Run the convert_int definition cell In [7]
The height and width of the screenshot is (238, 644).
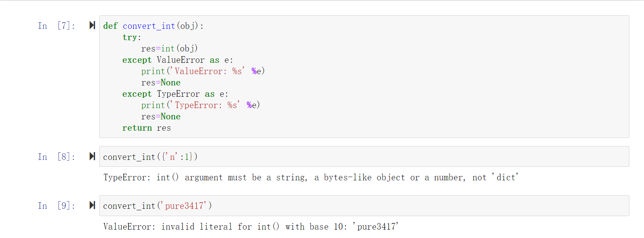(x=92, y=25)
